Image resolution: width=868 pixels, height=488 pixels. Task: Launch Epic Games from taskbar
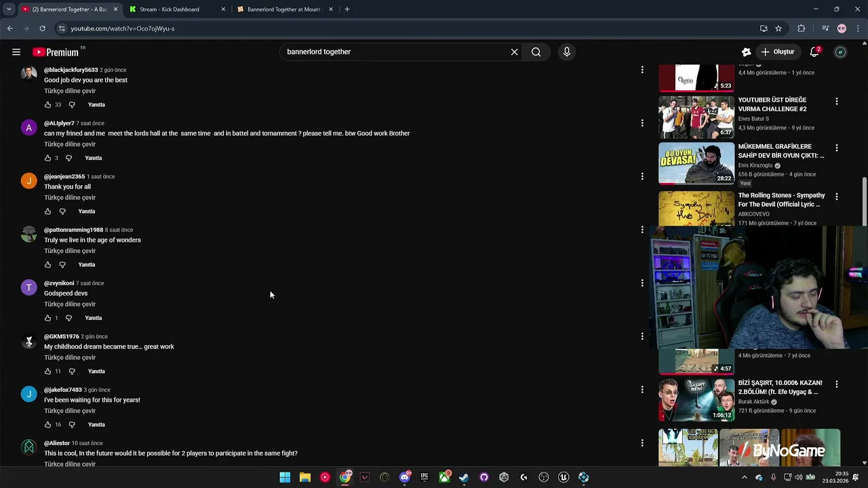tap(425, 477)
